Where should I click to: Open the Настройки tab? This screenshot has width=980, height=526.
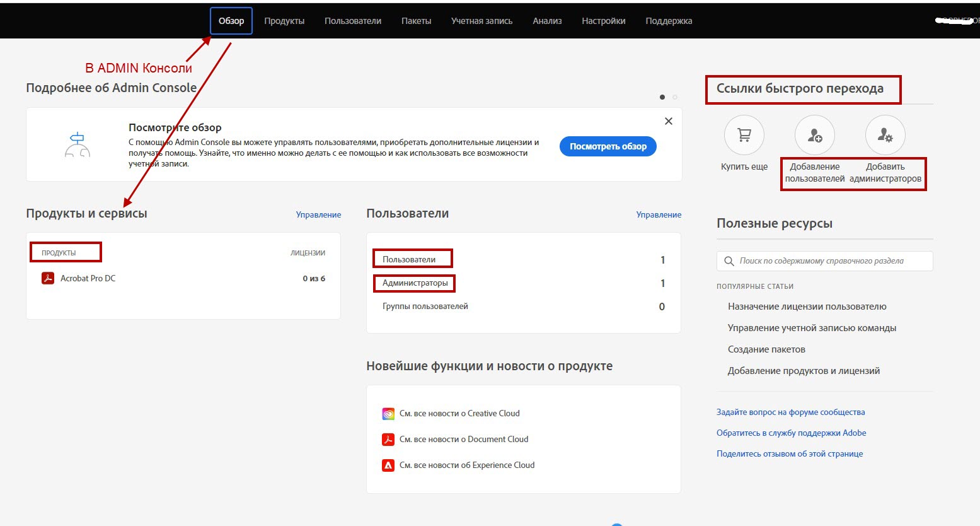(x=604, y=21)
